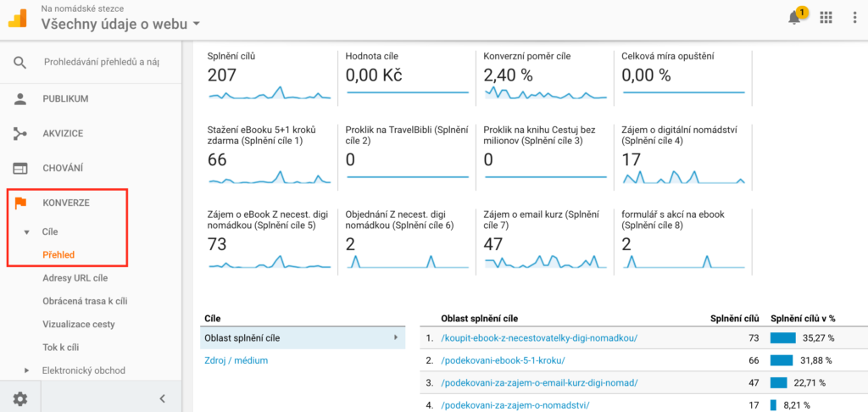The width and height of the screenshot is (868, 412).
Task: Open the notifications bell
Action: click(x=794, y=18)
